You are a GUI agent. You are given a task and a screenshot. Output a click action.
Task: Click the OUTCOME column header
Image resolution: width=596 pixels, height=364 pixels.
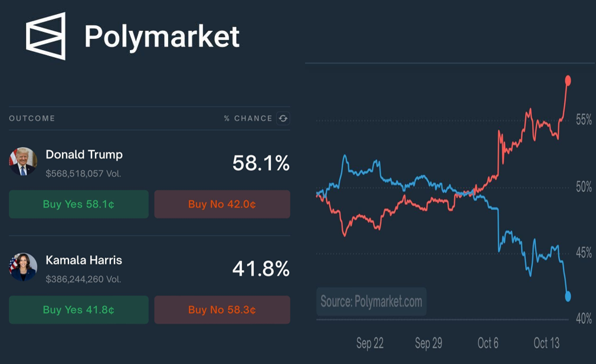point(32,119)
